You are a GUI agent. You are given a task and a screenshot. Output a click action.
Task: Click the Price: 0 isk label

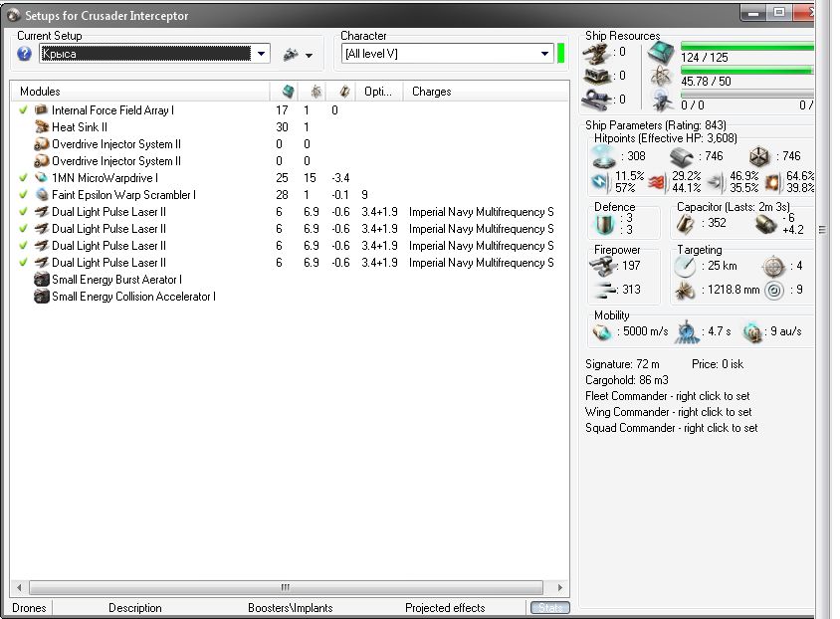[x=718, y=364]
